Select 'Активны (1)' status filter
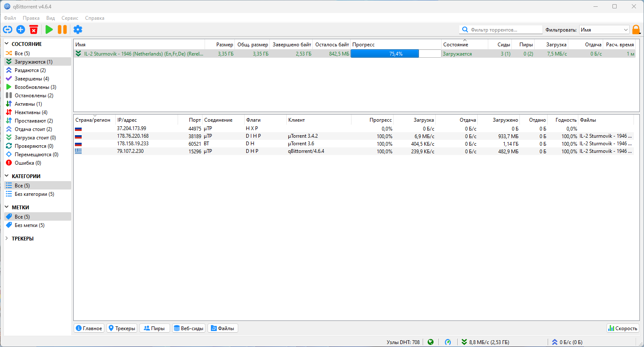This screenshot has height=347, width=644. click(37, 104)
